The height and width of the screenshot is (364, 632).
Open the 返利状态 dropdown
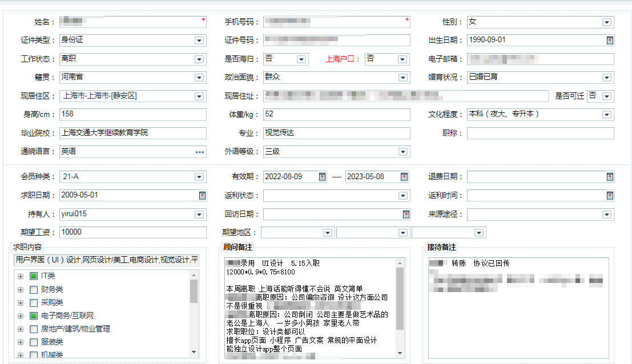[x=402, y=195]
